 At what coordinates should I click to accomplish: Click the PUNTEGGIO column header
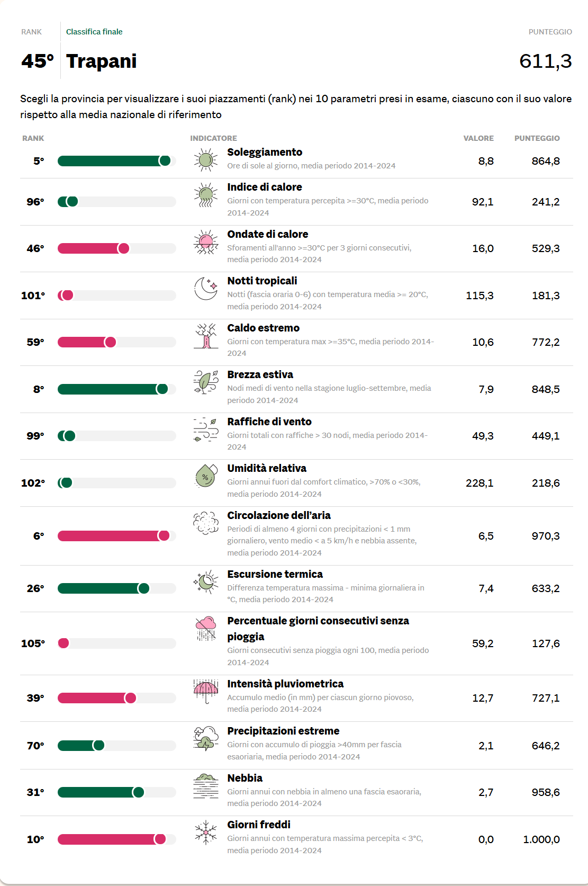point(537,138)
